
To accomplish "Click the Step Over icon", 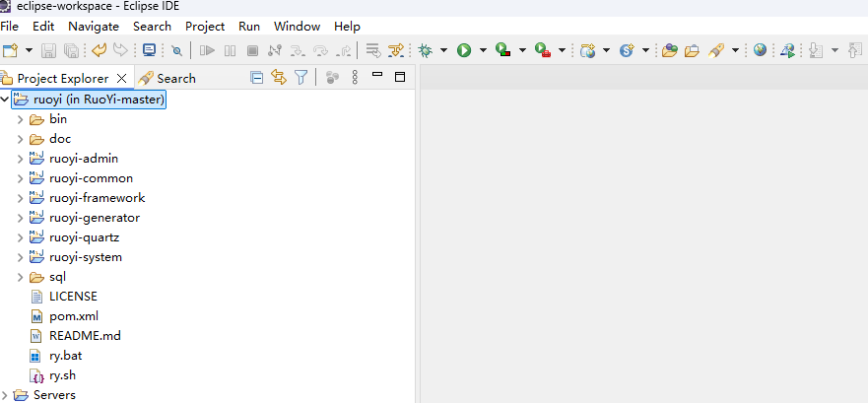I will coord(320,51).
